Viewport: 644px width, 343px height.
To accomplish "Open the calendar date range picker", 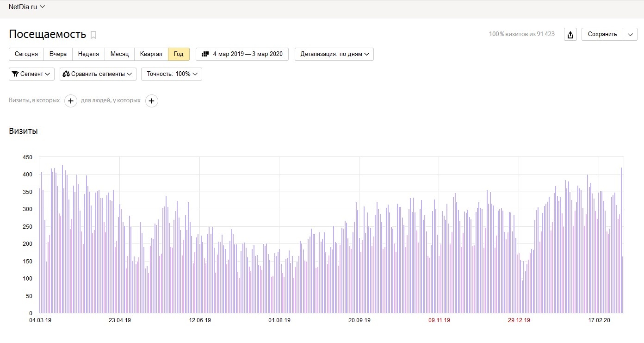I will click(242, 54).
